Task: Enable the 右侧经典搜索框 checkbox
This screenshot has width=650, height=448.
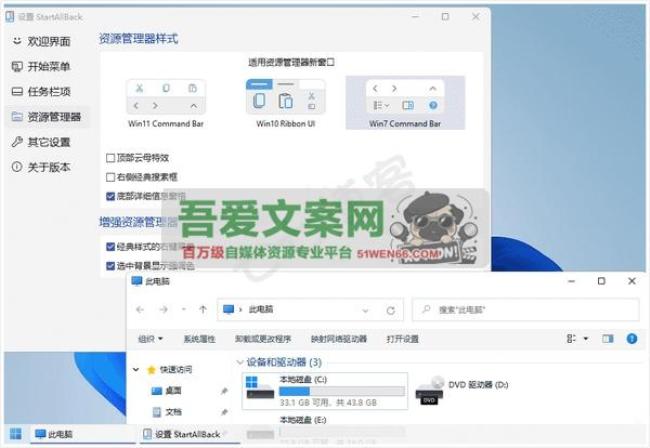Action: pos(110,177)
